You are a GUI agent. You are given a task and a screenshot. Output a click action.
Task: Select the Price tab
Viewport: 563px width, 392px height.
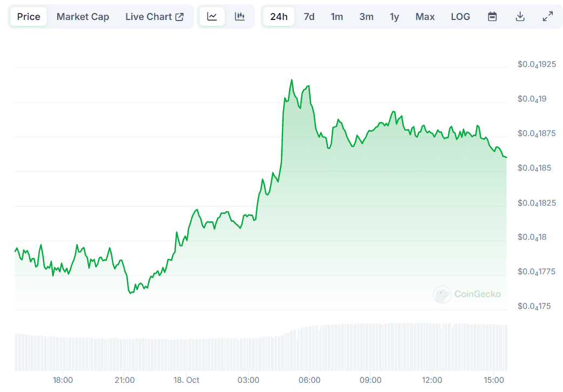point(29,17)
